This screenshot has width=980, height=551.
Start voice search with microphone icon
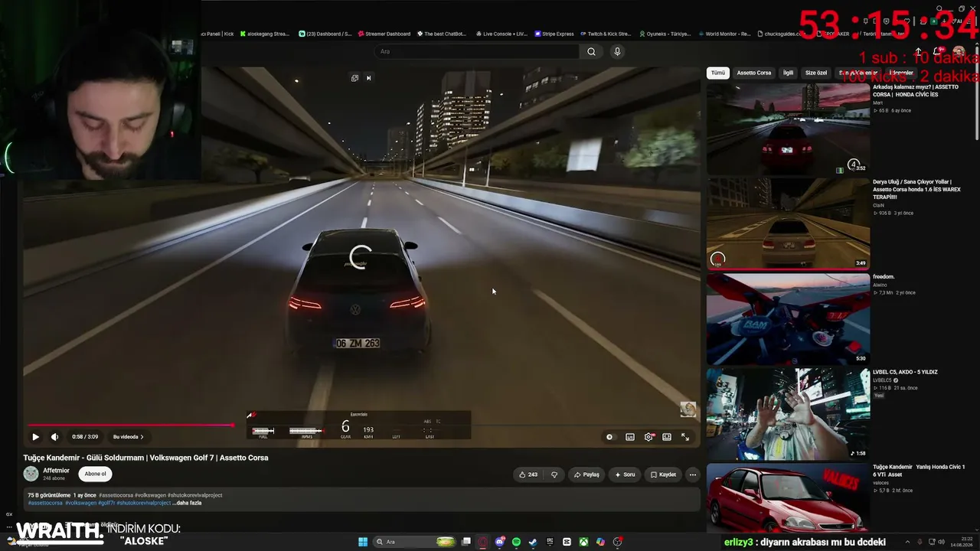tap(617, 51)
